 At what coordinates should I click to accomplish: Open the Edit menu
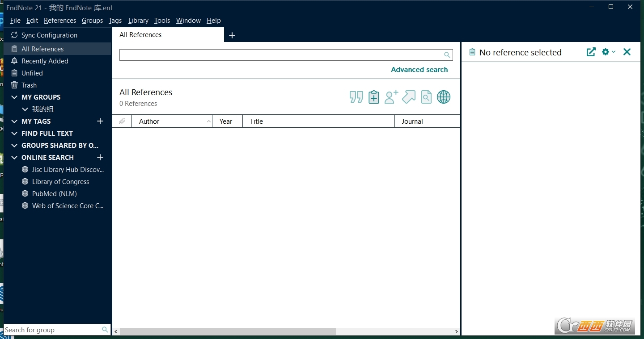(32, 21)
